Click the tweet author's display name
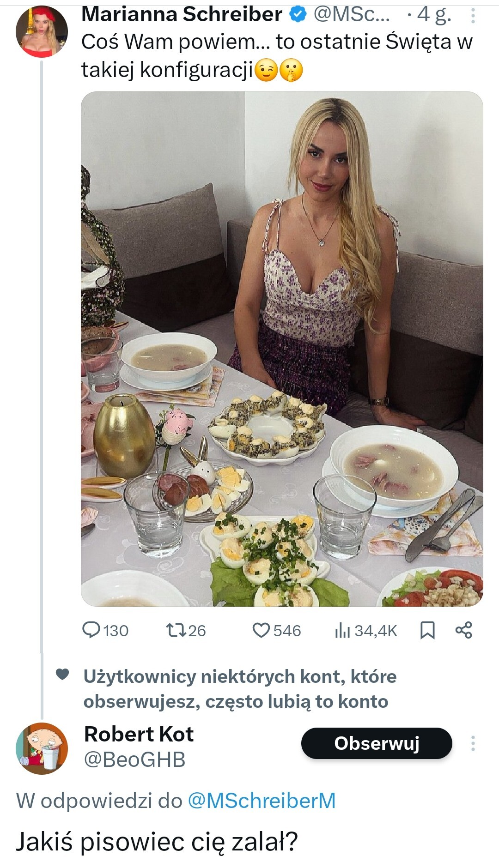 pos(182,15)
